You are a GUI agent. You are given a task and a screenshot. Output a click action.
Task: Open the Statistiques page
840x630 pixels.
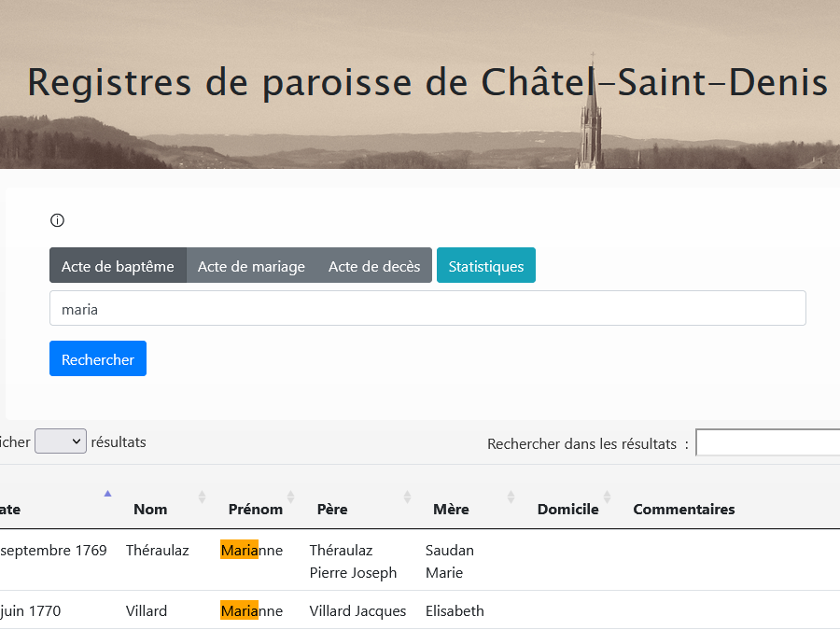(485, 266)
